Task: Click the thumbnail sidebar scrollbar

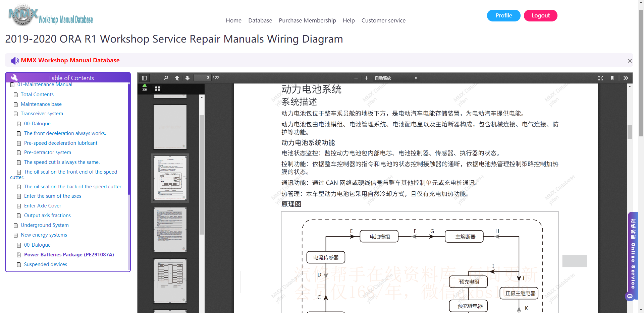Action: coord(202,174)
